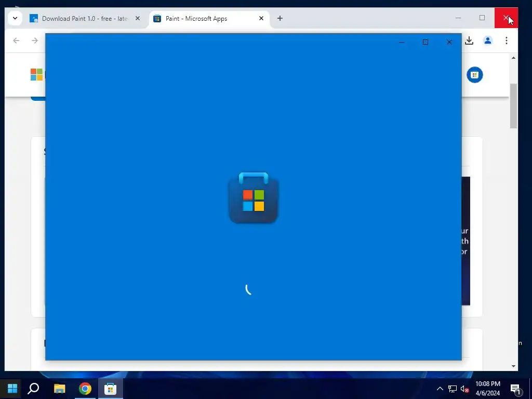Screen dimensions: 532x399
Task: Open File Explorer from the taskbar
Action: 59,388
